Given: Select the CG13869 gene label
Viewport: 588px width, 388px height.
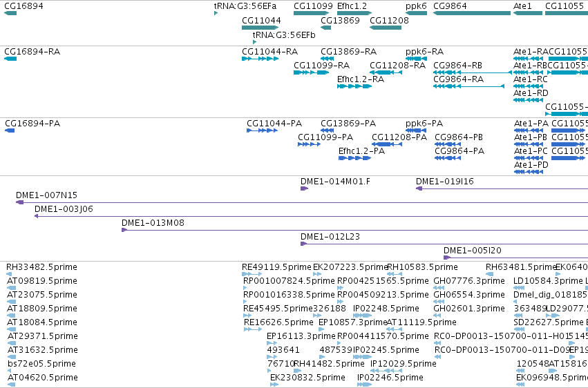Looking at the screenshot, I should pos(340,20).
